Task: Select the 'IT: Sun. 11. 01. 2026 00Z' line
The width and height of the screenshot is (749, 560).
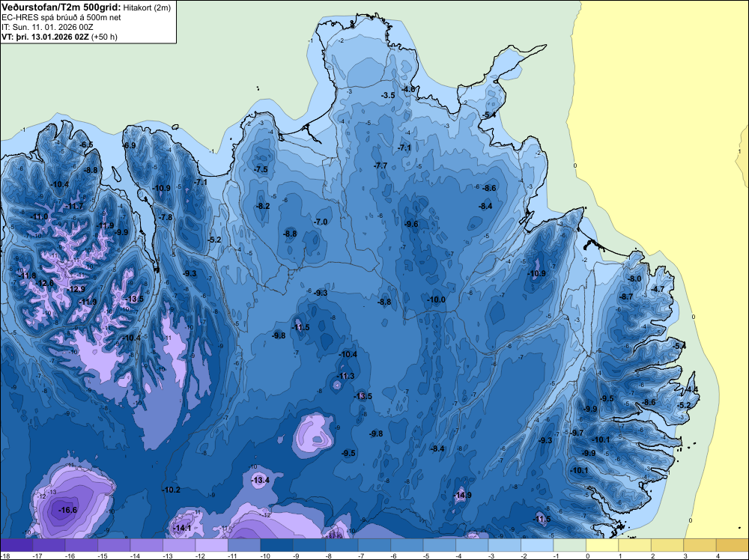Action: coord(47,27)
